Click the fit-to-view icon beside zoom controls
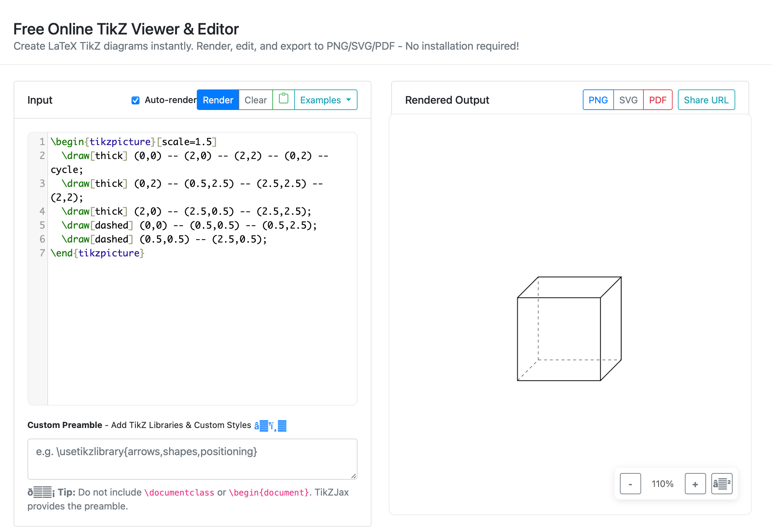 pyautogui.click(x=722, y=484)
